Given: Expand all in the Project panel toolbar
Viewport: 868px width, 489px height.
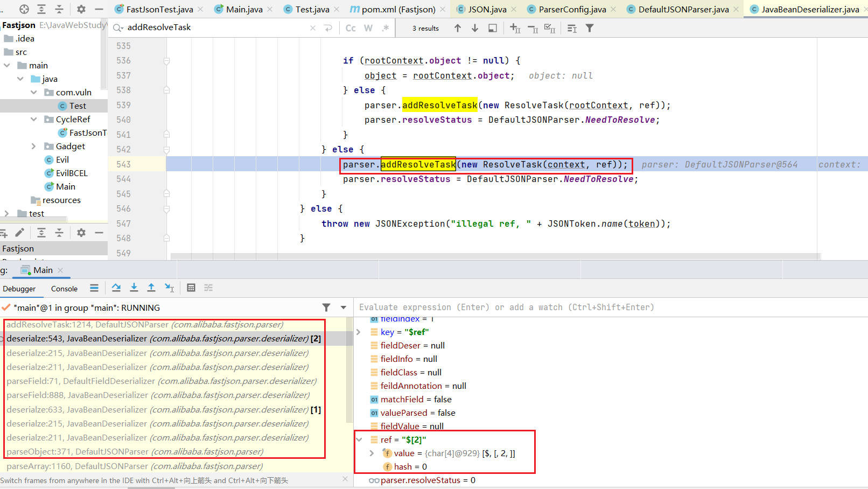Looking at the screenshot, I should pyautogui.click(x=41, y=9).
